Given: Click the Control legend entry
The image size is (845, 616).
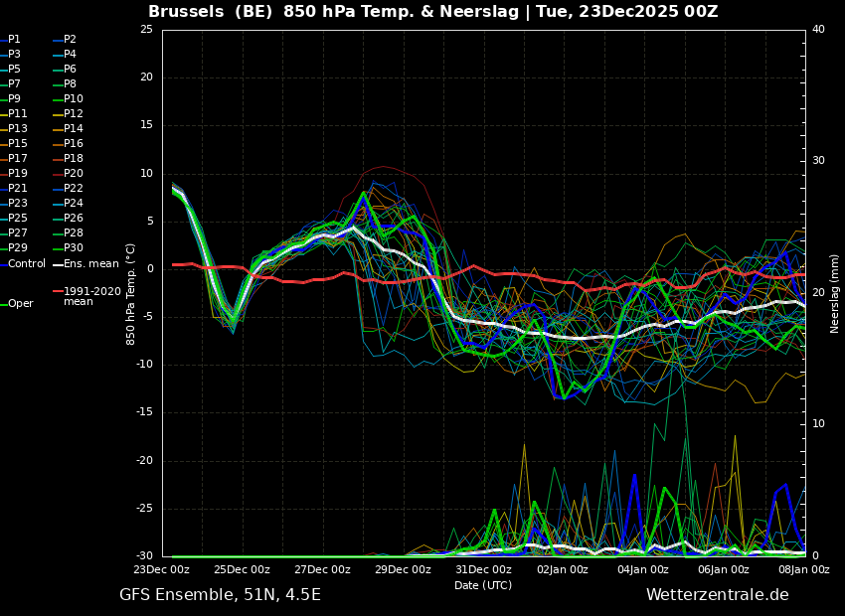Looking at the screenshot, I should (27, 263).
